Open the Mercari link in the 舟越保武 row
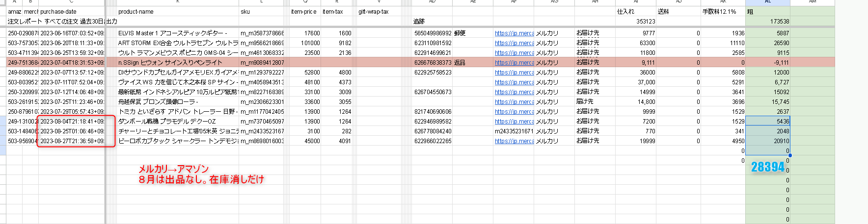Image resolution: width=868 pixels, height=224 pixels. 514,102
